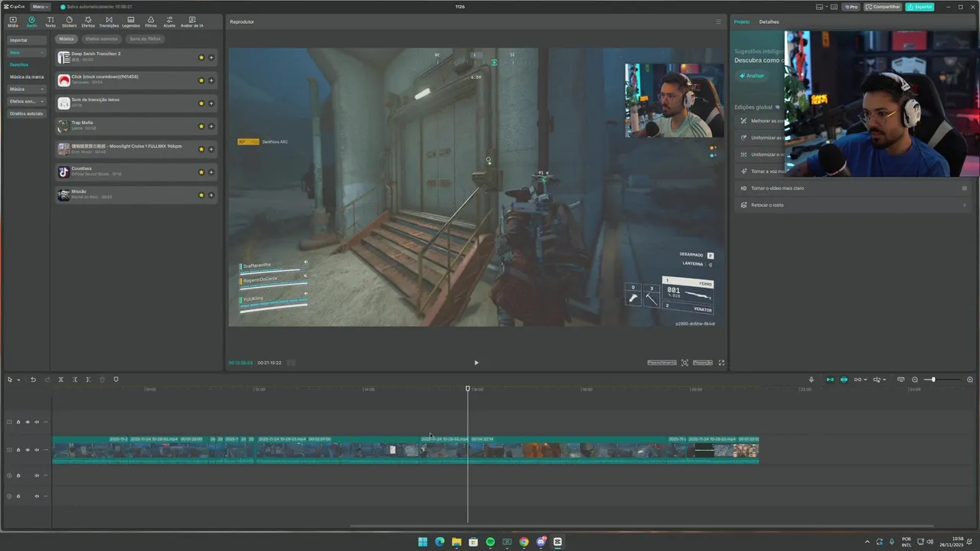Play the video in the Reprodutor
The image size is (980, 551).
tap(476, 363)
